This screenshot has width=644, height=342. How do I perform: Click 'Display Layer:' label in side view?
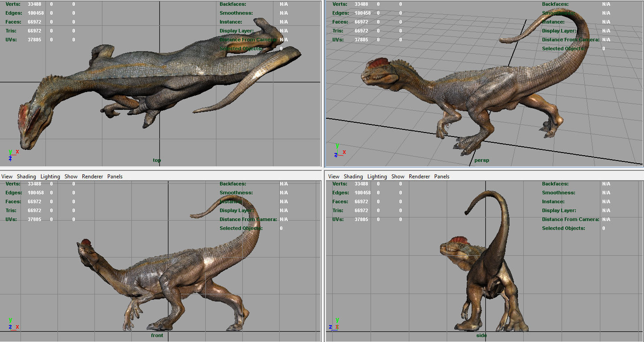coord(559,210)
